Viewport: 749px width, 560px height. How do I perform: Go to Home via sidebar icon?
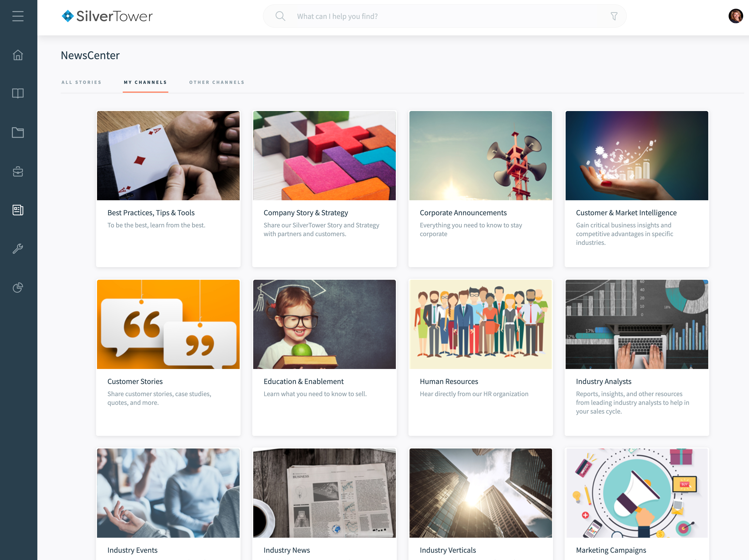pos(18,55)
